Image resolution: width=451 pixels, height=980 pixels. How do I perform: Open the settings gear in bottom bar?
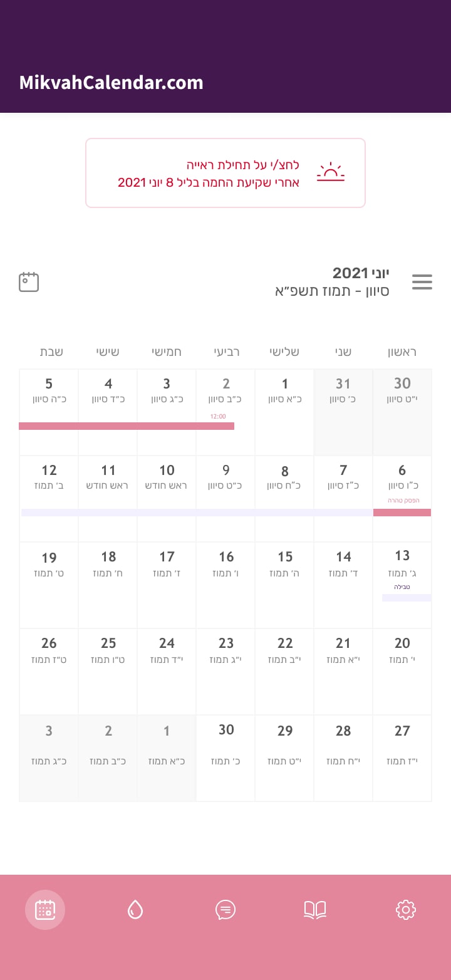point(406,909)
